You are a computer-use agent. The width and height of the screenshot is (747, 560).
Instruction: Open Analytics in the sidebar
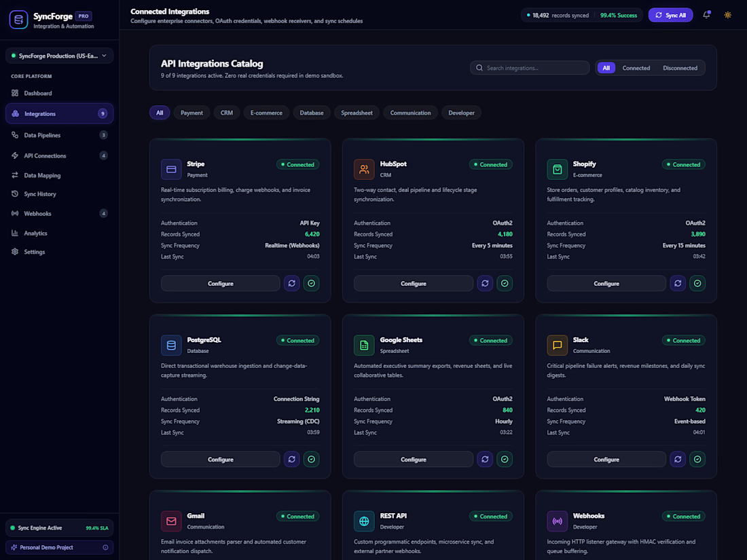(60, 234)
